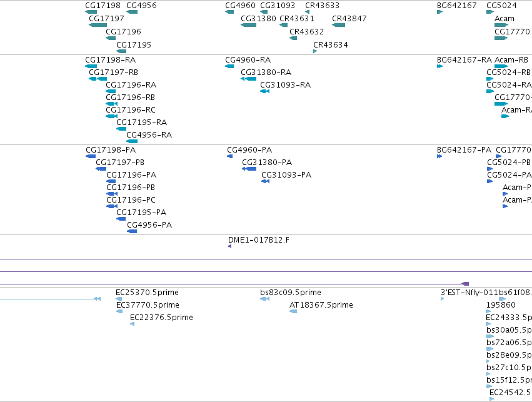
Task: Click the purple arrow under DME1-017B12.F
Action: click(x=229, y=246)
